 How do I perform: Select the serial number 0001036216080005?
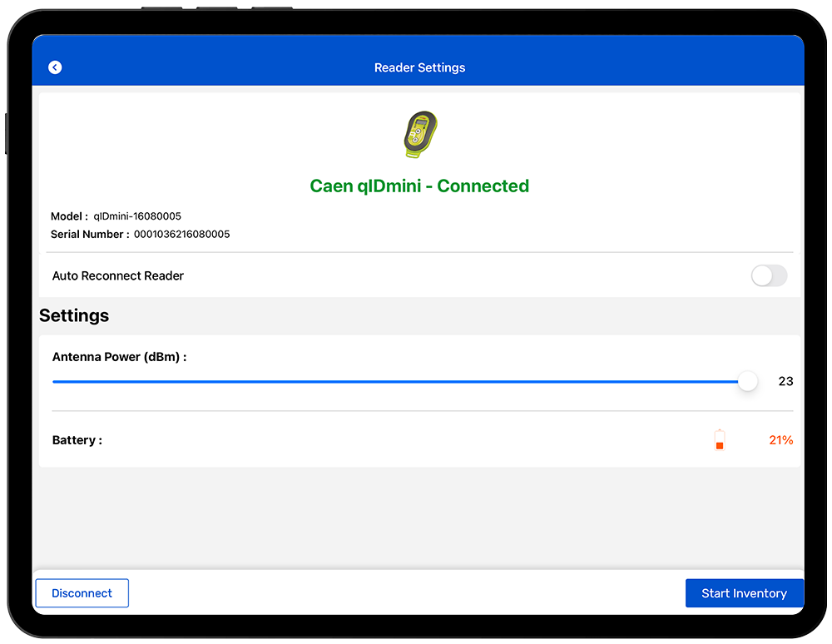[x=181, y=235]
